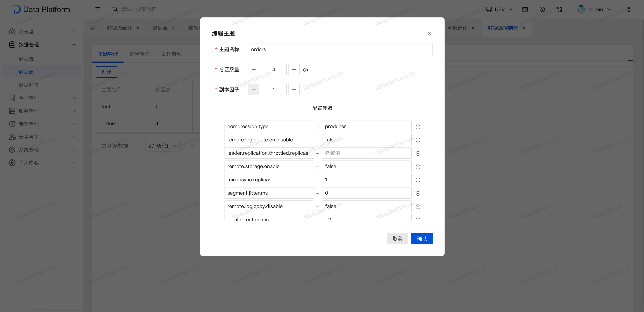The height and width of the screenshot is (312, 644).
Task: Delete the min.insync.replicas config row
Action: pyautogui.click(x=418, y=180)
